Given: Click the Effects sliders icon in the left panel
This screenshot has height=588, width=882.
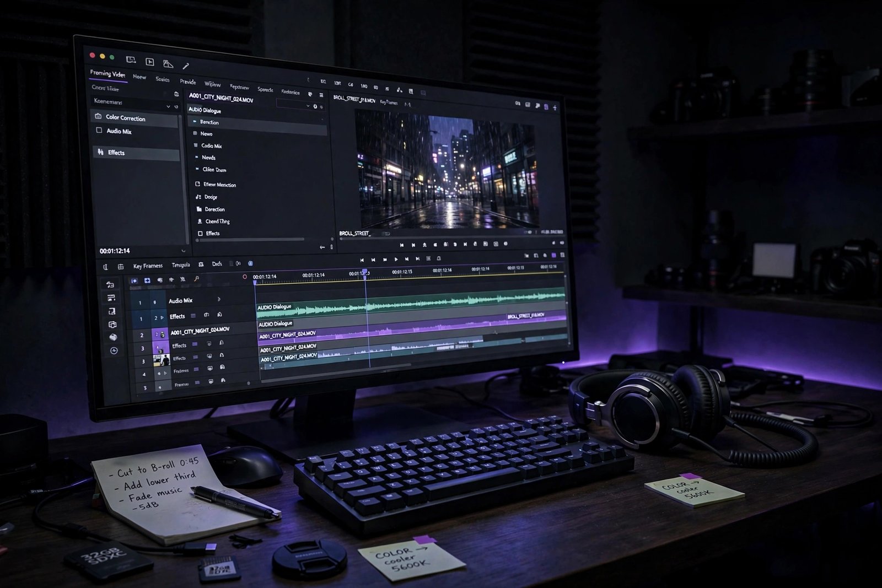Looking at the screenshot, I should 100,152.
